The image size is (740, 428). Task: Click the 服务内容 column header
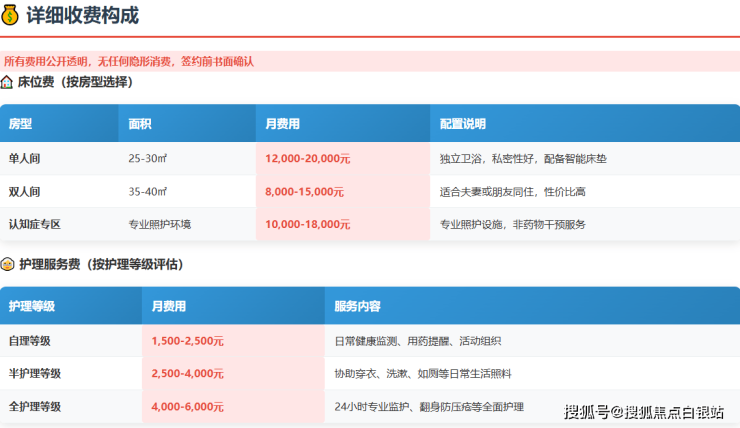tap(357, 306)
